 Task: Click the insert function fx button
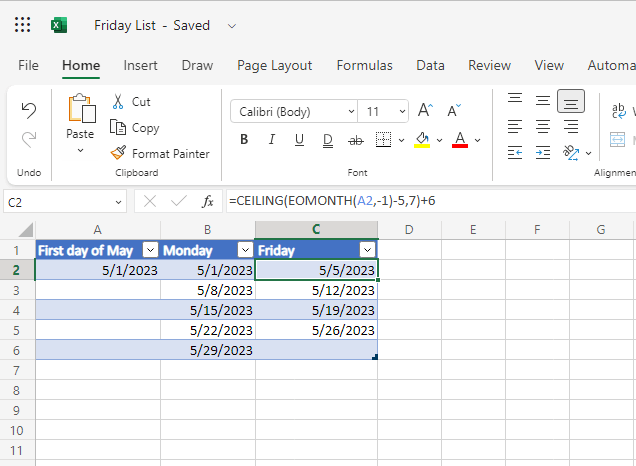point(208,201)
